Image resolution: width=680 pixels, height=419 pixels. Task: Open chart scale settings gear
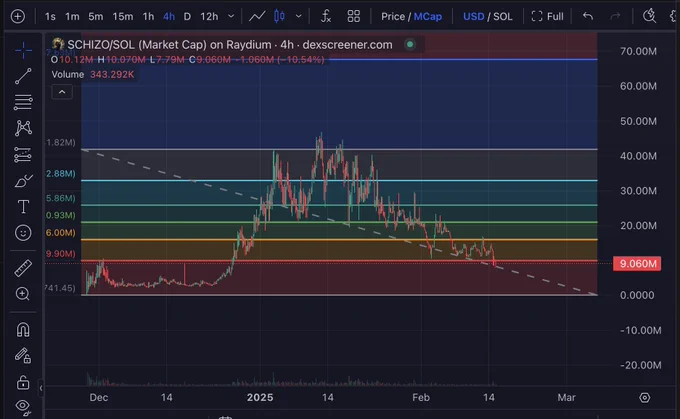point(644,397)
